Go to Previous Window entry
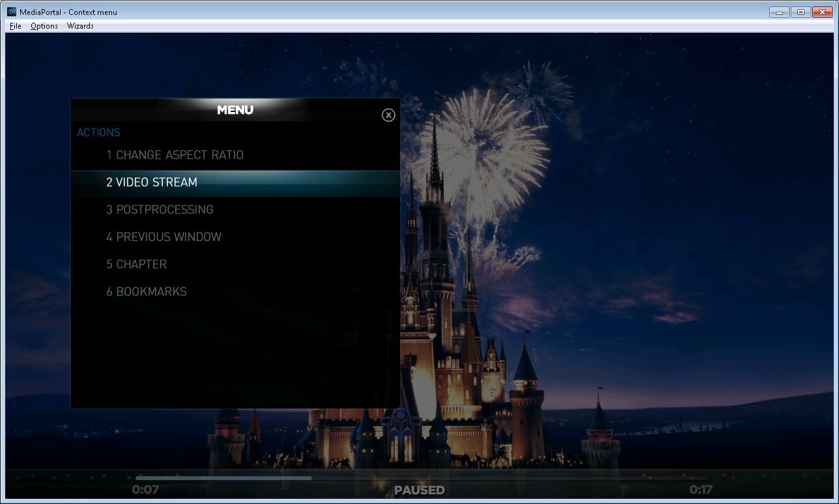Image resolution: width=839 pixels, height=504 pixels. tap(164, 237)
